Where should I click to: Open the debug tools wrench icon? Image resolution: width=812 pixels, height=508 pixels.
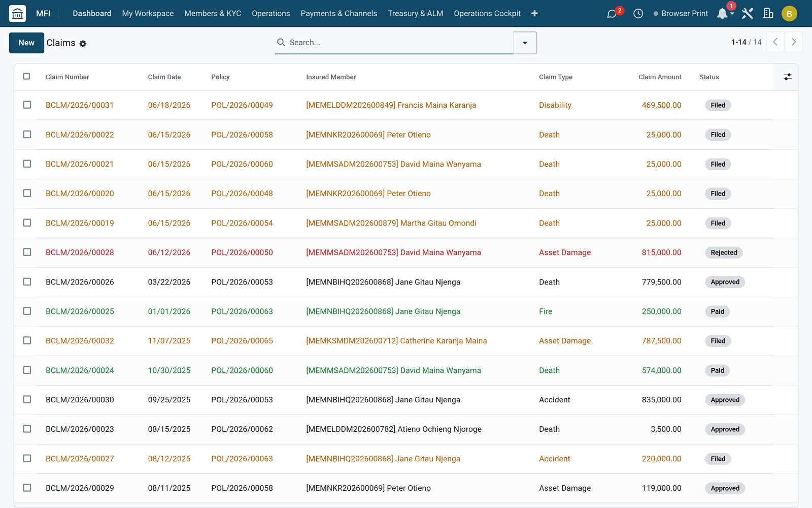(x=747, y=14)
